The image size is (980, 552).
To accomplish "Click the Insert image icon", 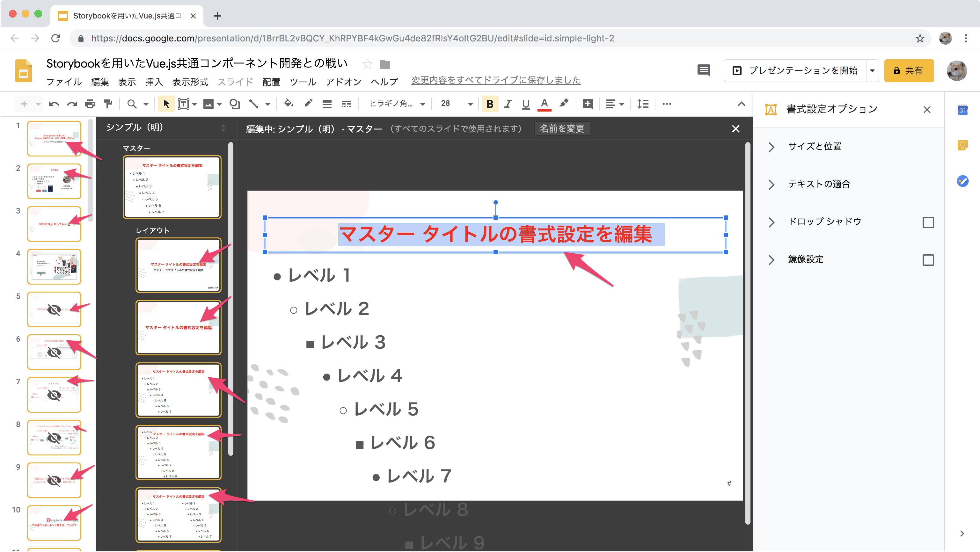I will point(208,104).
